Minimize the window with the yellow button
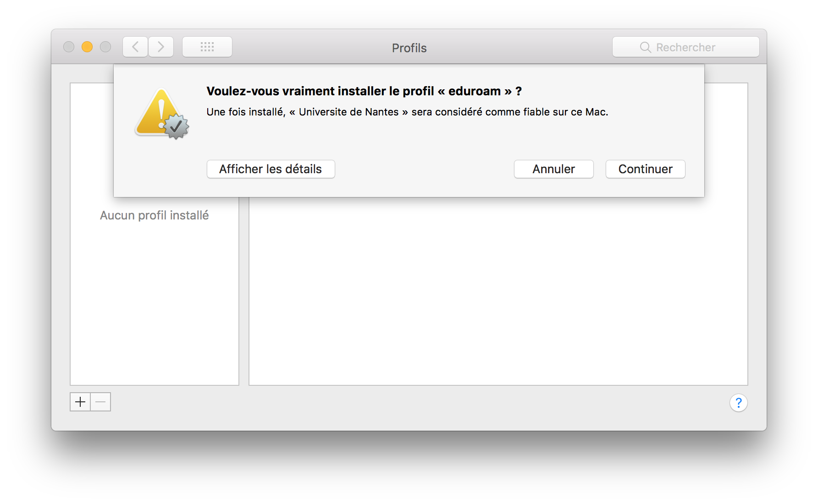The width and height of the screenshot is (818, 504). 87,46
